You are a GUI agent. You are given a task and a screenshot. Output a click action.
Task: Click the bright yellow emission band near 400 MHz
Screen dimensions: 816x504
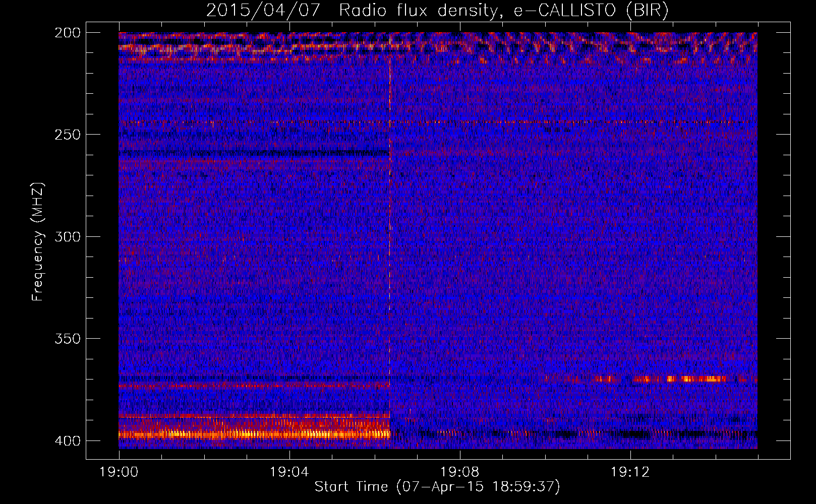pos(255,433)
